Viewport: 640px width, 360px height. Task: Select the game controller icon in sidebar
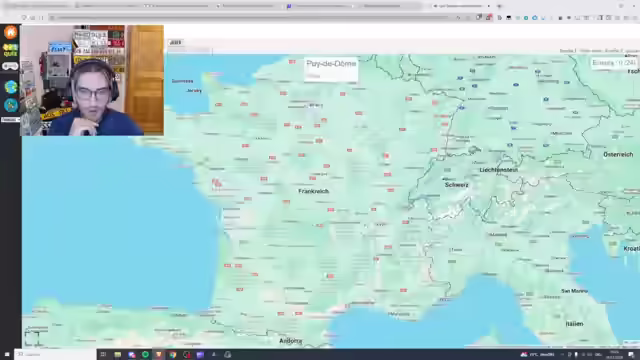11,67
